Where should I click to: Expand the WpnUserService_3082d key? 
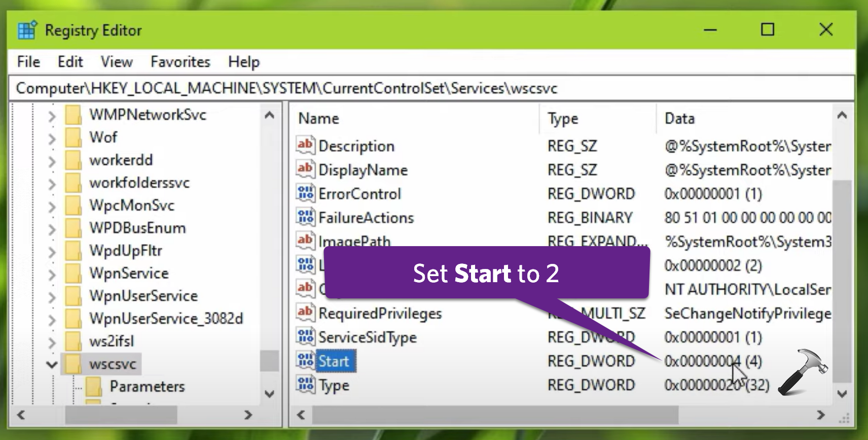pyautogui.click(x=52, y=320)
